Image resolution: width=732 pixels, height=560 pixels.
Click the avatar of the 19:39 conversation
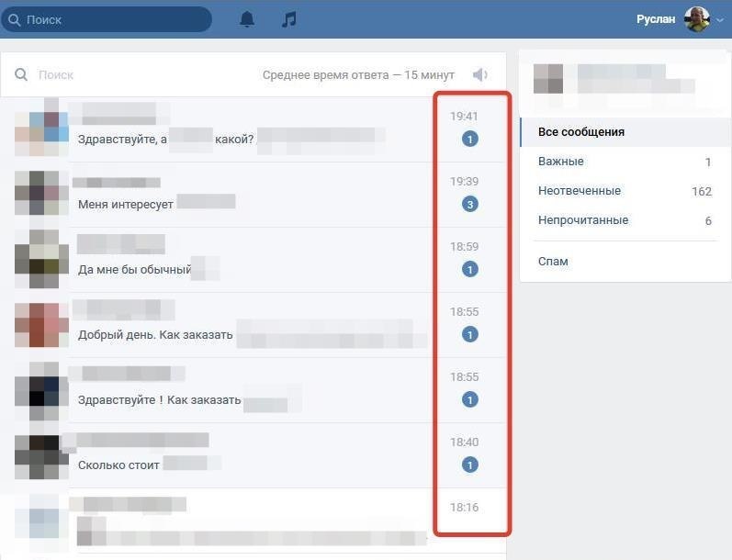(x=41, y=193)
